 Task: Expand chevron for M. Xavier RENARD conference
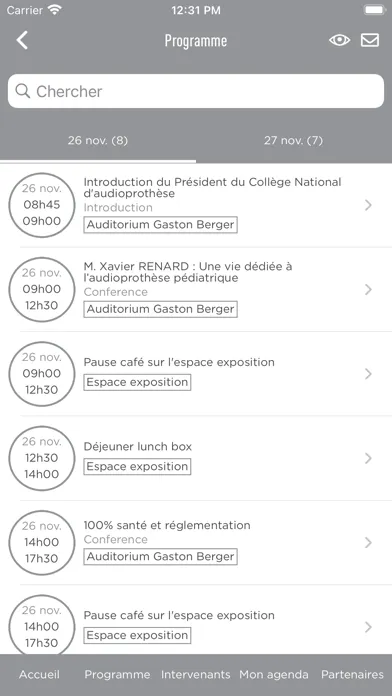pyautogui.click(x=368, y=290)
